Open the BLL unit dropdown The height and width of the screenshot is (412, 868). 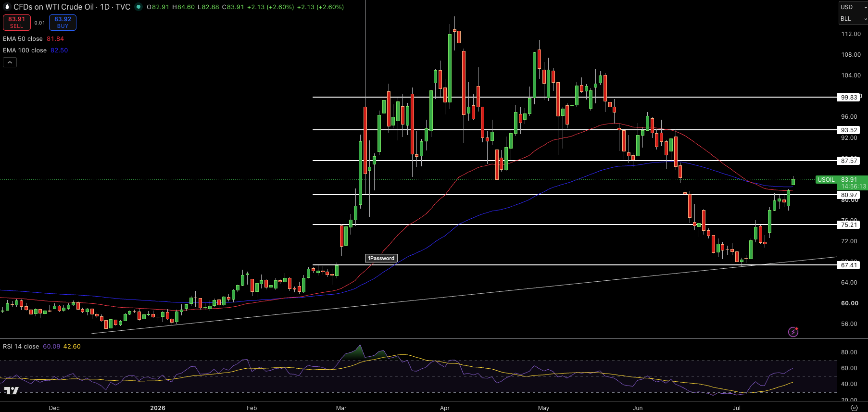(853, 19)
